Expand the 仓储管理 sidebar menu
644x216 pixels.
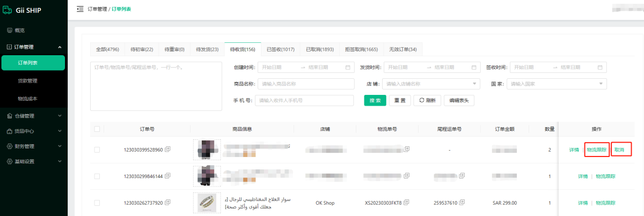(x=34, y=116)
